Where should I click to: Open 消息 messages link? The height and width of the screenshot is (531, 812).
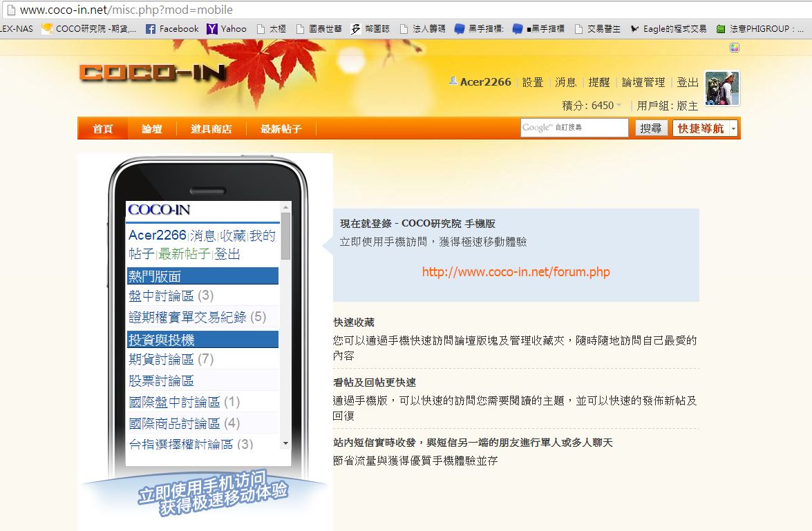coord(565,82)
